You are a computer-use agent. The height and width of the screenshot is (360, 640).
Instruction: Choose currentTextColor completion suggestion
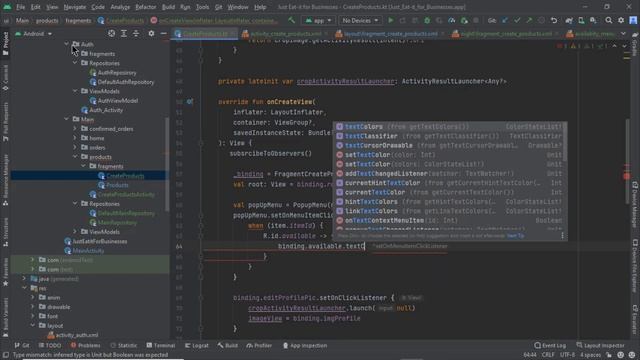coord(449,192)
